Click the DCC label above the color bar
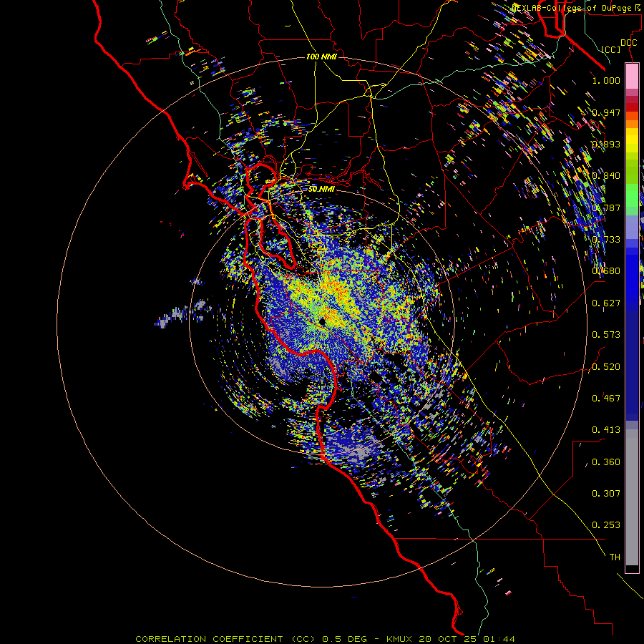Image resolution: width=644 pixels, height=644 pixels. pos(628,43)
